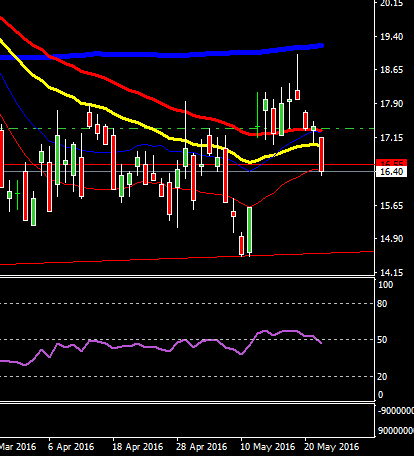Image resolution: width=414 pixels, height=456 pixels.
Task: Click the 6 Apr 2016 date label
Action: (71, 447)
